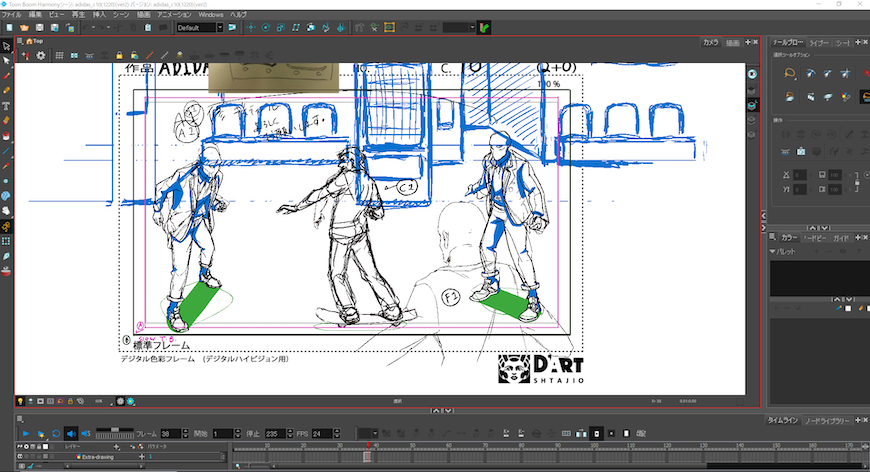Open the undo history dropdown arrow
Screen dimensions: 870x472
(93, 27)
